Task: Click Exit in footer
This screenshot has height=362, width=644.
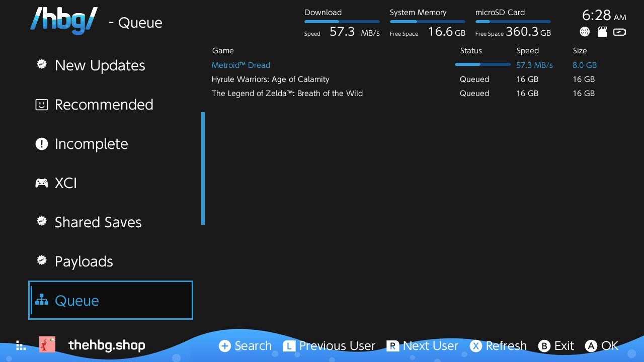Action: [564, 346]
